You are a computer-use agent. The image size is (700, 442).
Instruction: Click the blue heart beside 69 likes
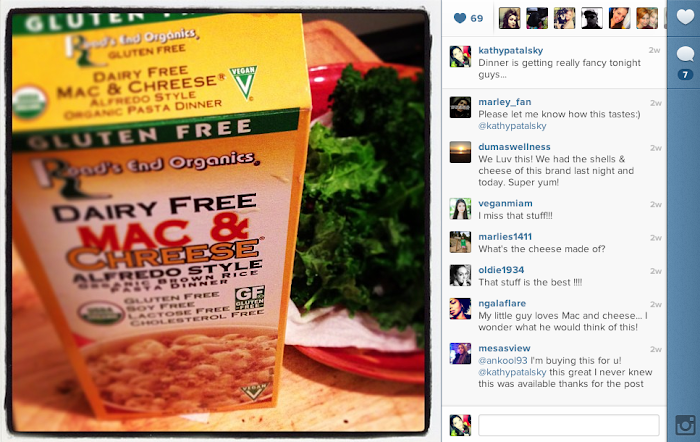click(x=460, y=18)
